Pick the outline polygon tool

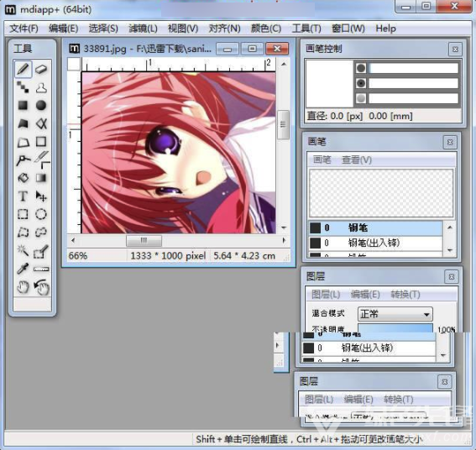point(23,142)
